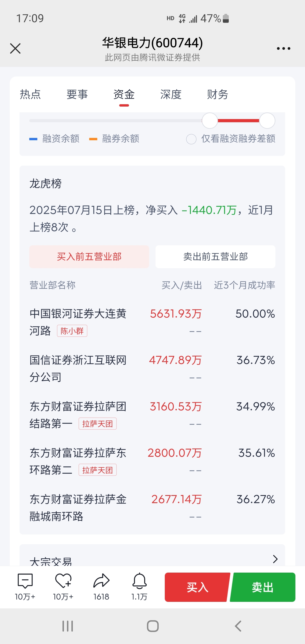Open the three-dot more options menu
Image resolution: width=305 pixels, height=644 pixels.
pyautogui.click(x=283, y=49)
